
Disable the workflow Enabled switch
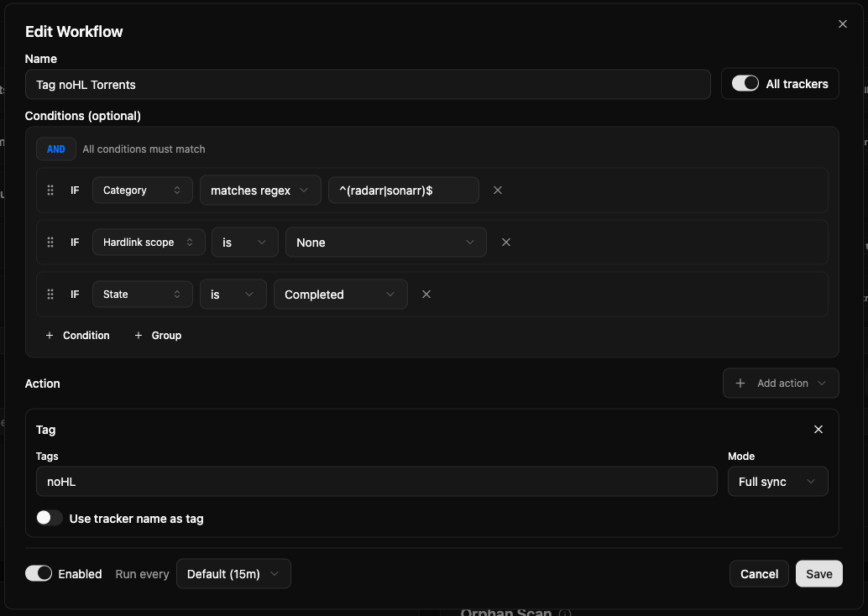[x=39, y=574]
